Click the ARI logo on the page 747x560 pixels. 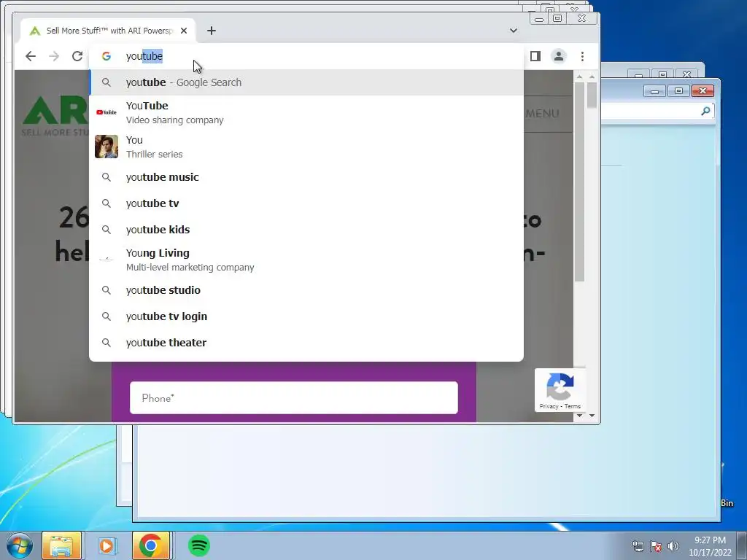click(x=55, y=116)
